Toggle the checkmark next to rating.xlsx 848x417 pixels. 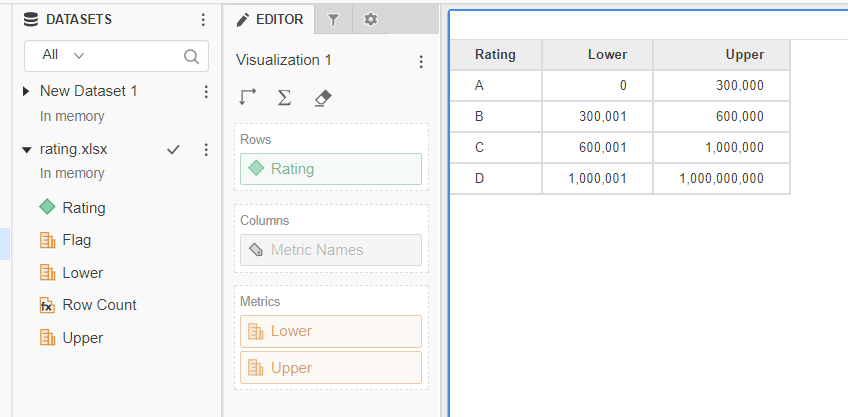(x=173, y=149)
